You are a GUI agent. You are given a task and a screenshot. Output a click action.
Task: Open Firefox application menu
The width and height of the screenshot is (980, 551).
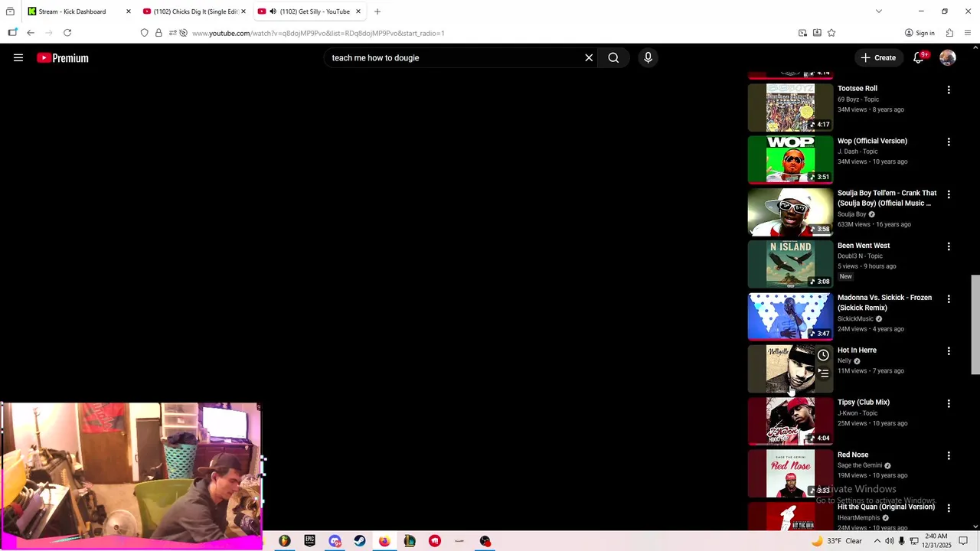[x=968, y=33]
